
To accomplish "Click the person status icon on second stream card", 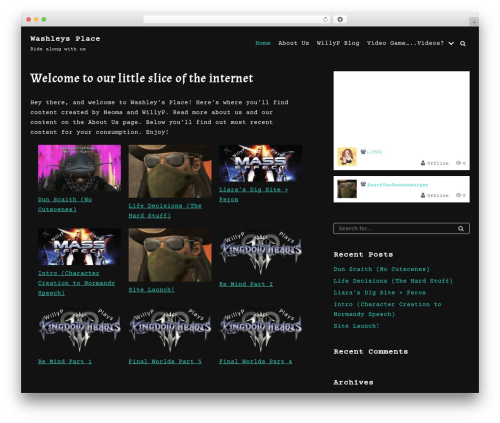I will coord(423,195).
